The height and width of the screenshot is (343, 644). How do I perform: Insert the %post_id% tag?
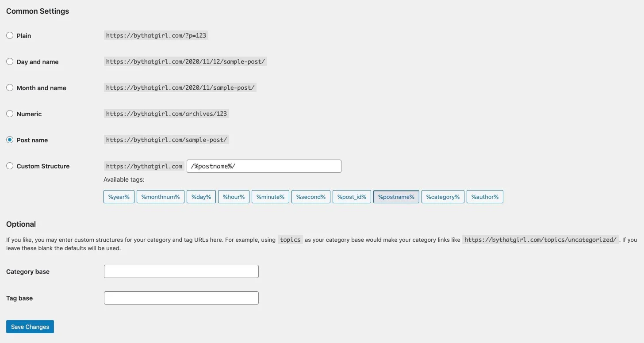tap(352, 196)
